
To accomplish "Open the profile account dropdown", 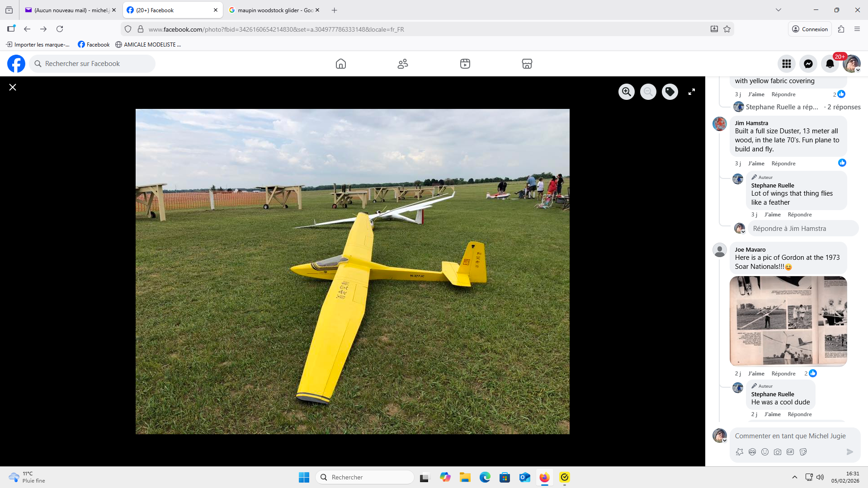I will [853, 64].
